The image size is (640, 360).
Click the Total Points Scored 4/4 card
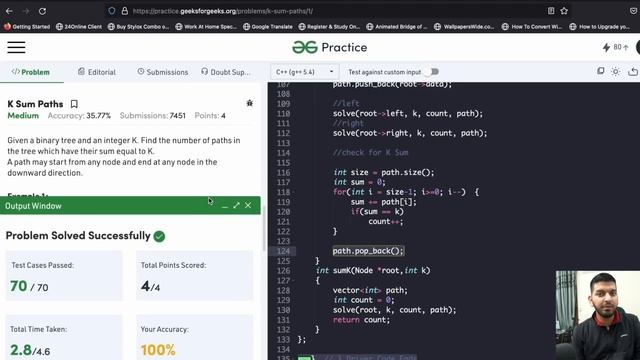click(194, 276)
